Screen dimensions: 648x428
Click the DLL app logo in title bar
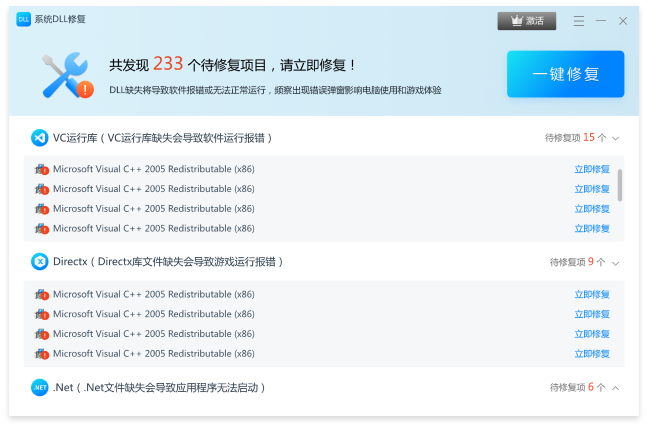[x=23, y=20]
